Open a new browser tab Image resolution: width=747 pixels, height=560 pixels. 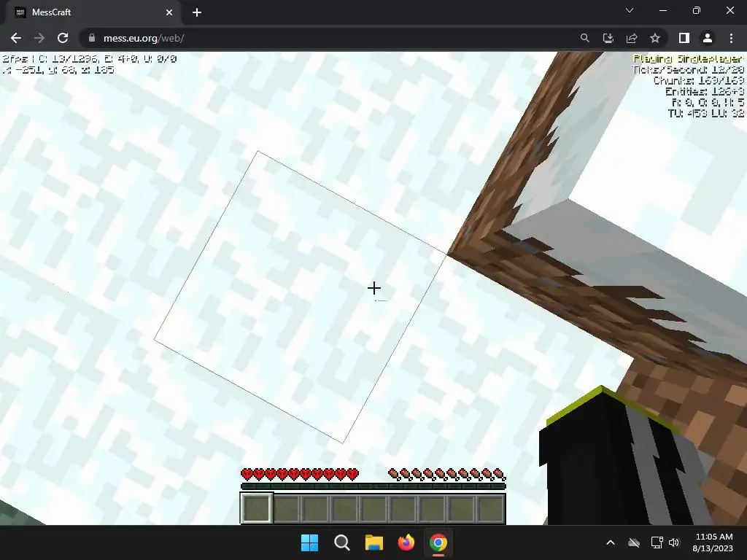click(197, 12)
